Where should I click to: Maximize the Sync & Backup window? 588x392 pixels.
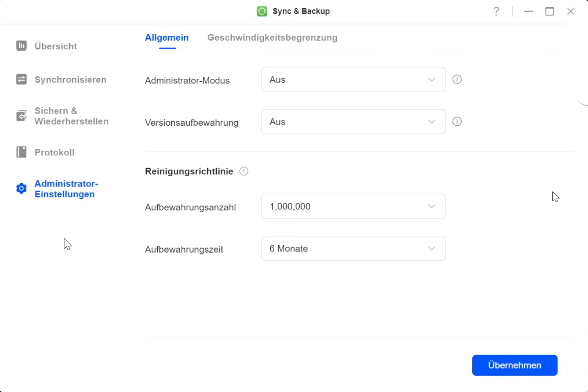pos(550,11)
